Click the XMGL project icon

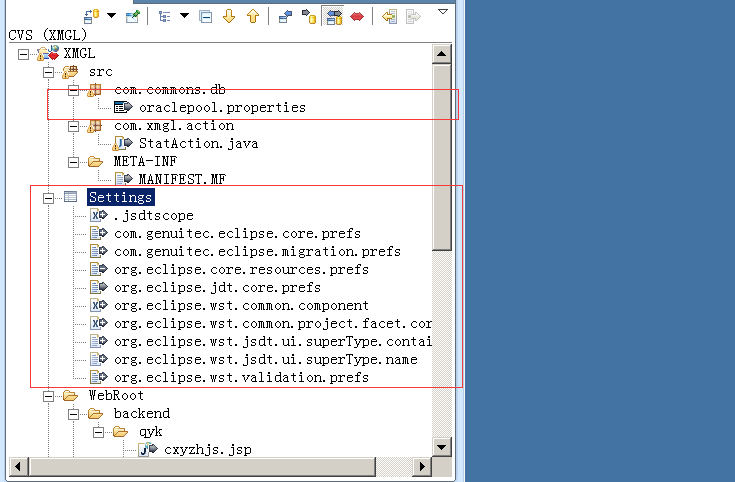(x=48, y=53)
